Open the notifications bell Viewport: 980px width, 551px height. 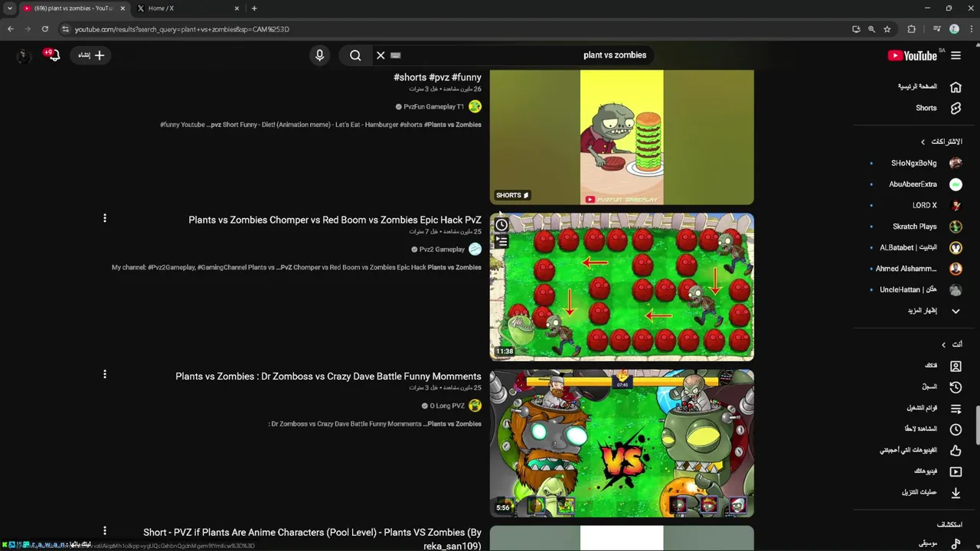(53, 55)
